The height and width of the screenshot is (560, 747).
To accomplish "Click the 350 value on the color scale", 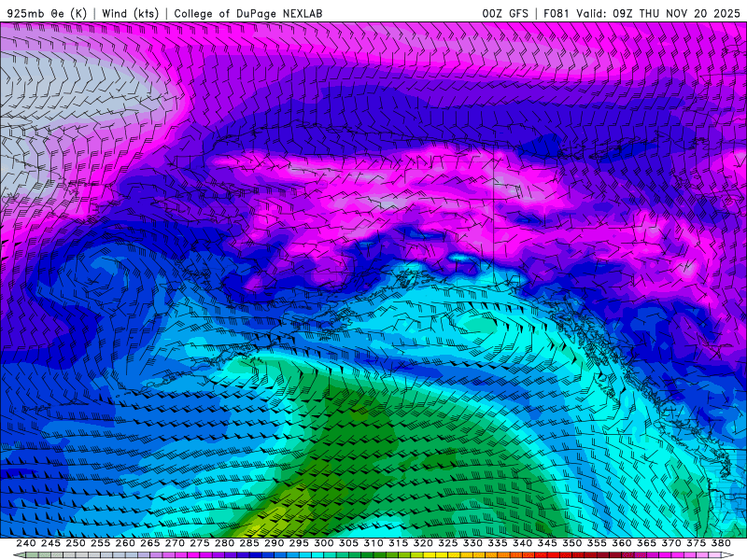I will pos(572,543).
